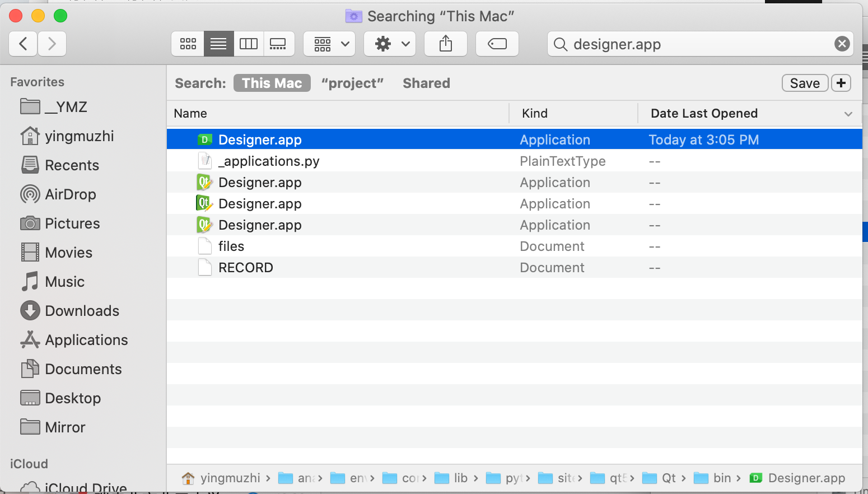Click the Share toolbar button
This screenshot has height=494, width=868.
tap(446, 44)
